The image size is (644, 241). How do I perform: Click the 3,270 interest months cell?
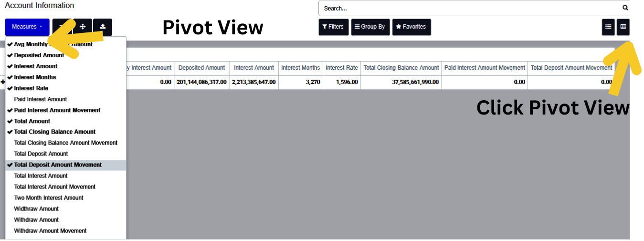tap(301, 82)
